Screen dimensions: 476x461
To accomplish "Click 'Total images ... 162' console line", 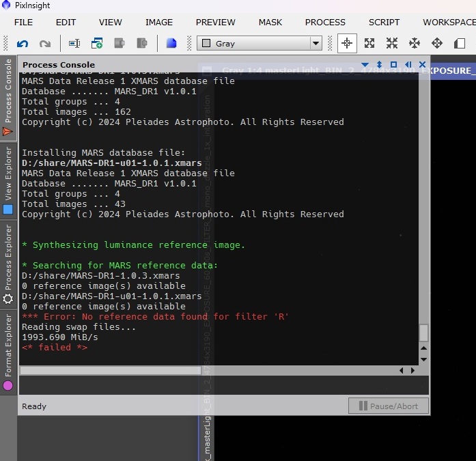I will [x=76, y=112].
